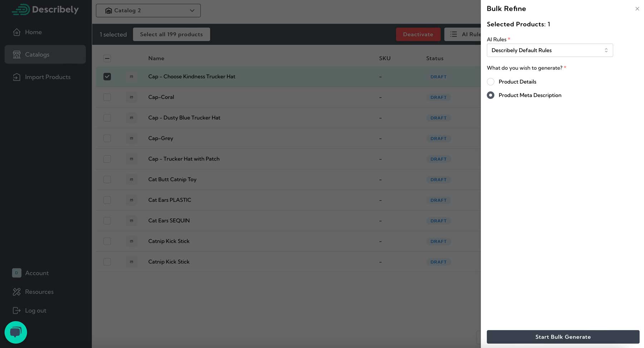Check the Cat Butt Catnip Toy checkbox
The image size is (644, 348).
tap(107, 180)
